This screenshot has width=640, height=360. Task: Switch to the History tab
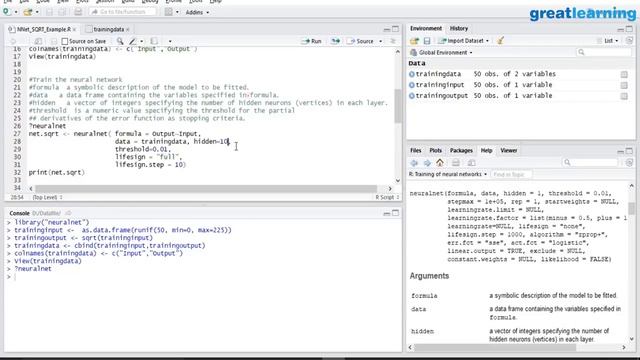click(x=459, y=29)
